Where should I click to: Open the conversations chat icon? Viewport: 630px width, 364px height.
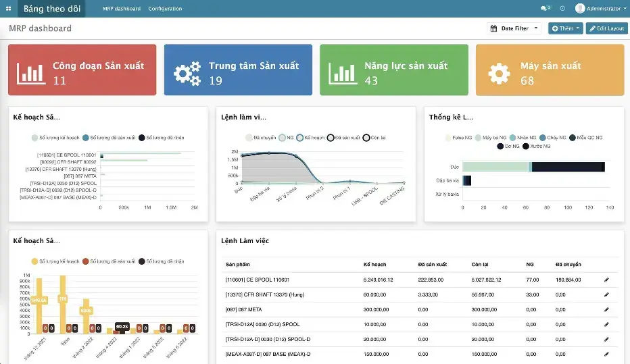[x=545, y=9]
